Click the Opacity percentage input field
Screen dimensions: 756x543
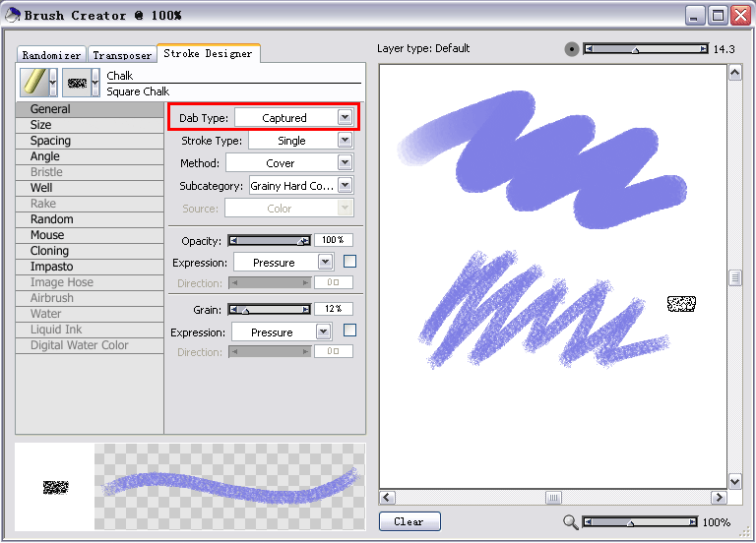332,240
